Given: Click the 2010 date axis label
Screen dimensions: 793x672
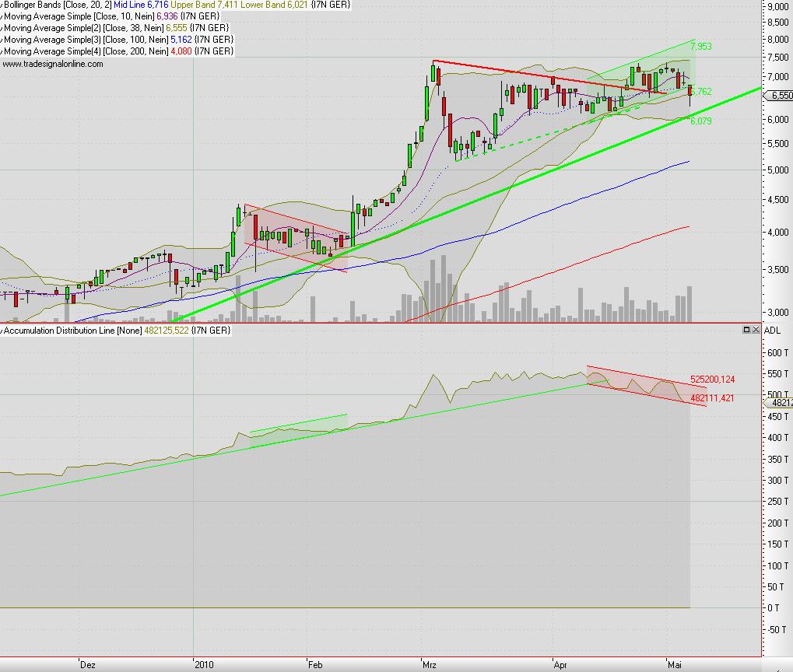Looking at the screenshot, I should point(205,665).
